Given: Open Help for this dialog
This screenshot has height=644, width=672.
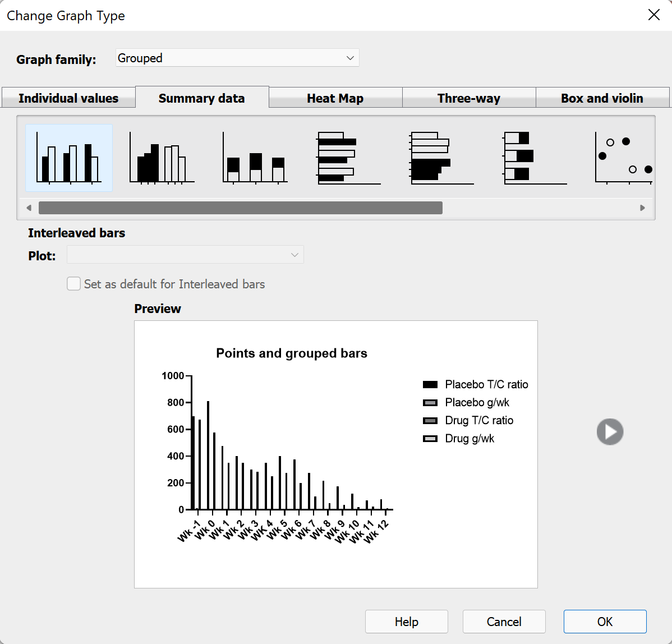Looking at the screenshot, I should tap(406, 622).
